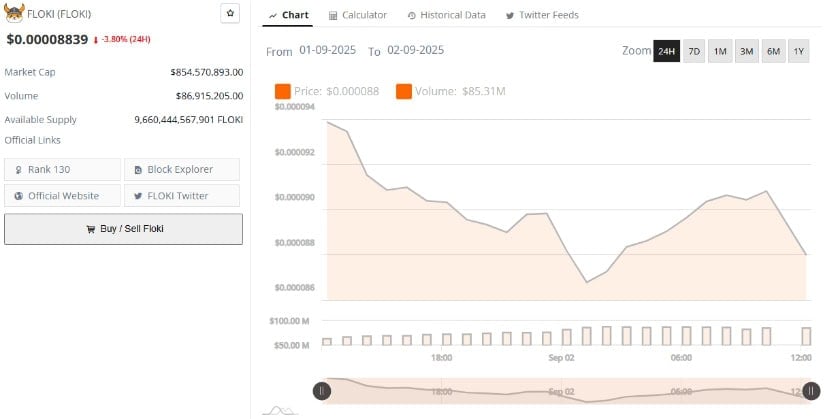Open the Chart tab
The width and height of the screenshot is (825, 419).
(288, 15)
